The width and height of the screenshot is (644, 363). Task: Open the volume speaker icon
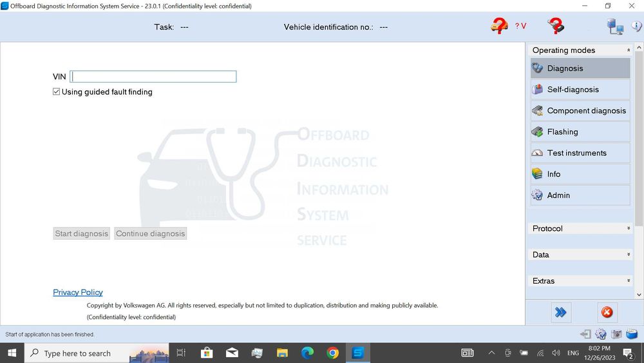[x=556, y=353]
